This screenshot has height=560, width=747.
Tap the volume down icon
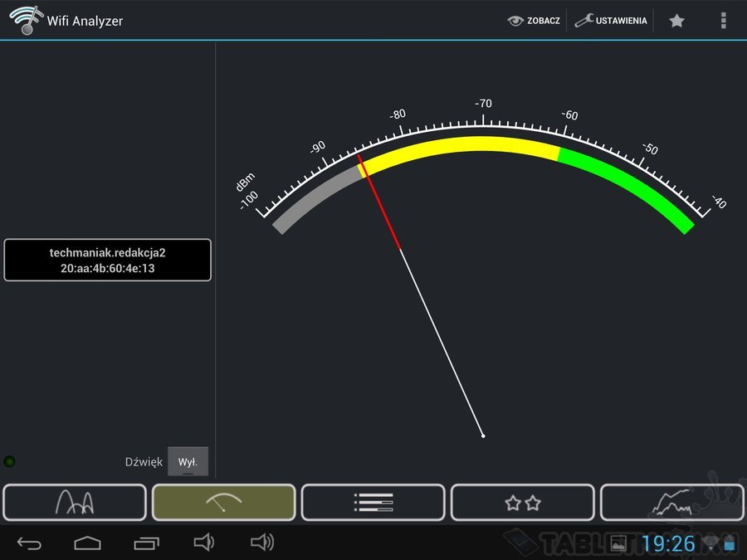(203, 543)
